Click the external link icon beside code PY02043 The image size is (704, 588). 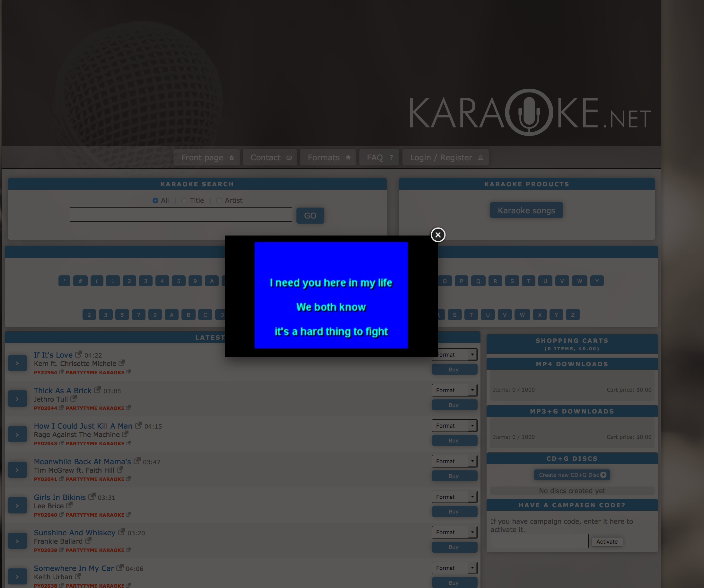click(61, 443)
